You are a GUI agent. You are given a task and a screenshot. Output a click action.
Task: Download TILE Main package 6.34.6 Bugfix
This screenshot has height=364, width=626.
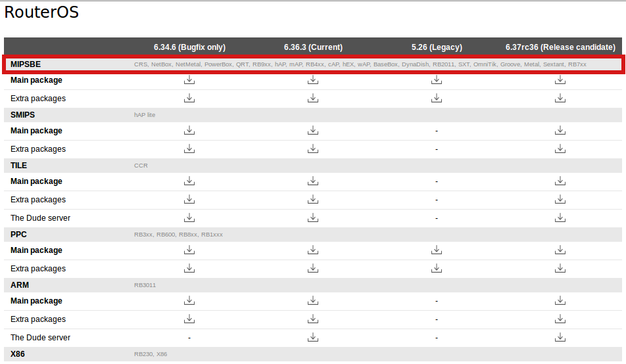click(x=189, y=181)
